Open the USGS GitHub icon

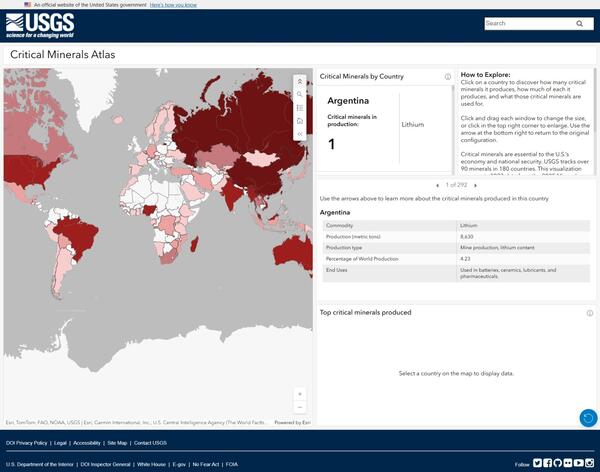[x=558, y=463]
